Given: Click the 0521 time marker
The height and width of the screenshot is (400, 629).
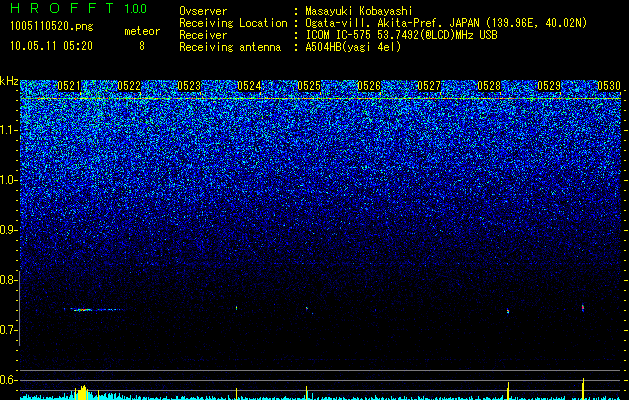Looking at the screenshot, I should pyautogui.click(x=69, y=86).
